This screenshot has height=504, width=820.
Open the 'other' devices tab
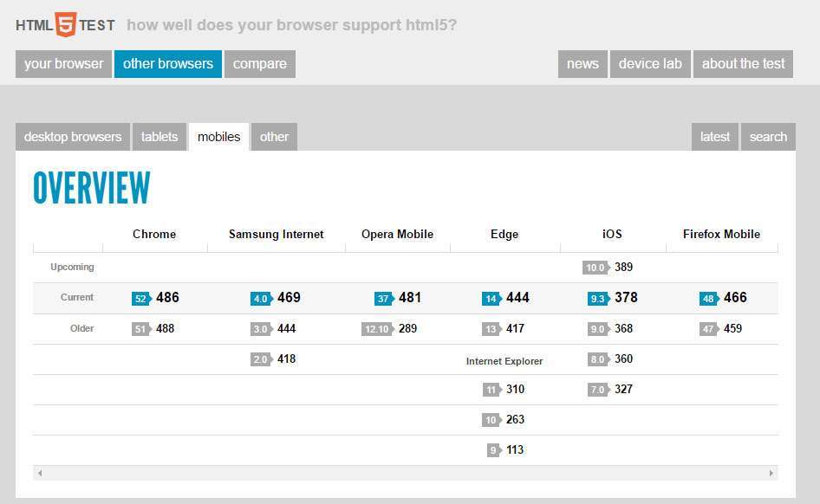(274, 137)
